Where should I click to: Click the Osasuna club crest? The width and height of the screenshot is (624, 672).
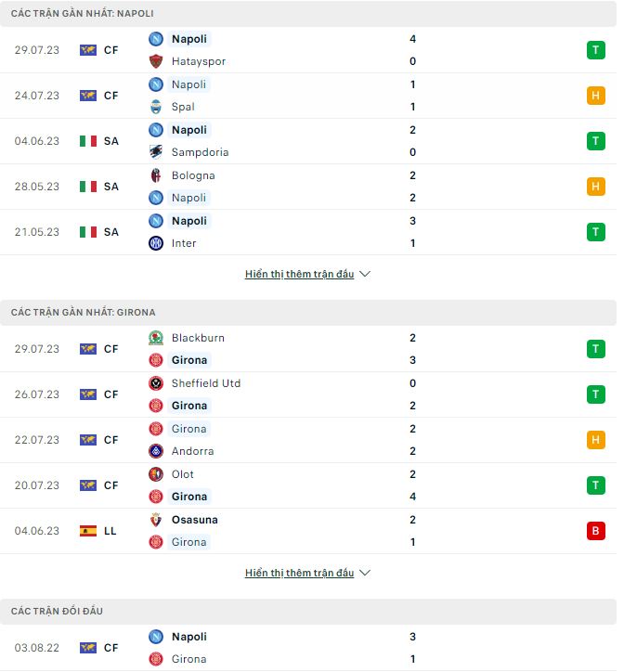pyautogui.click(x=156, y=520)
